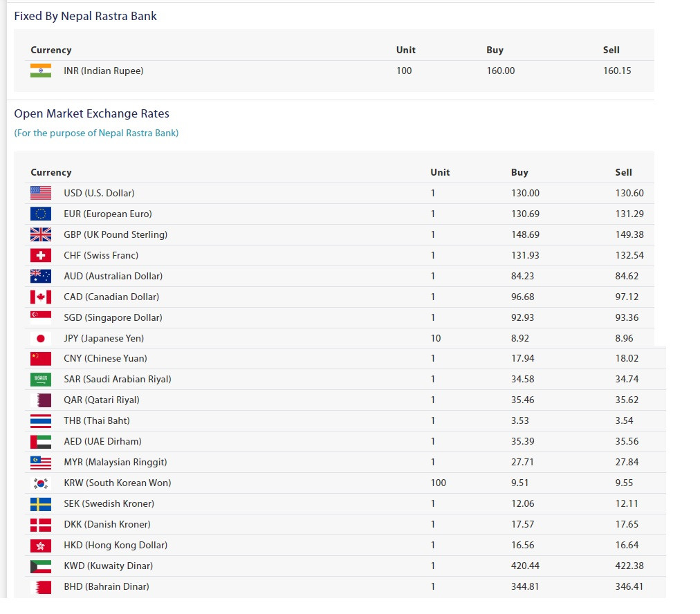Click the Chinese flag icon
This screenshot has width=700, height=614.
point(41,358)
